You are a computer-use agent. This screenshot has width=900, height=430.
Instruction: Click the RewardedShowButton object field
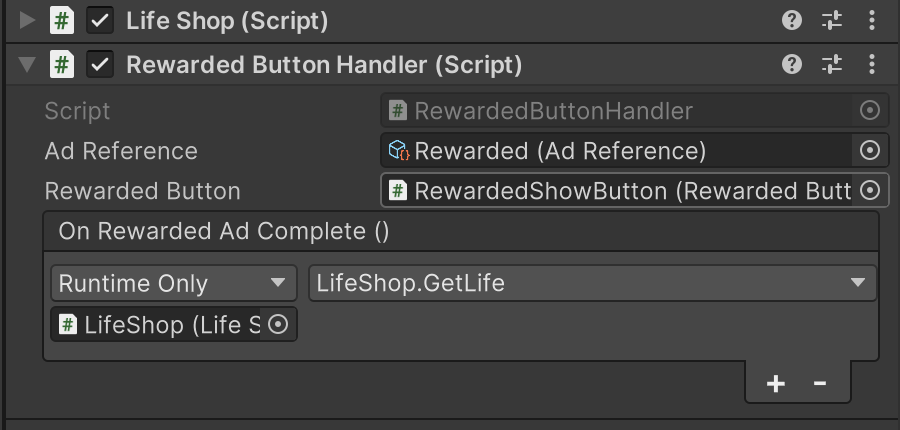(x=615, y=190)
